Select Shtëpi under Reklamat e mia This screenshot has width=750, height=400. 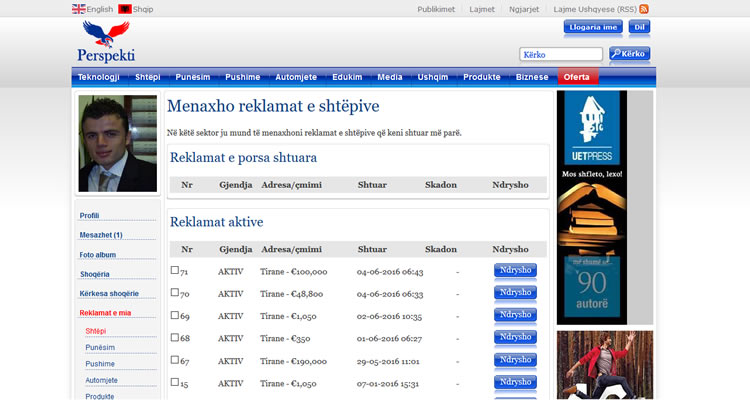click(x=96, y=330)
